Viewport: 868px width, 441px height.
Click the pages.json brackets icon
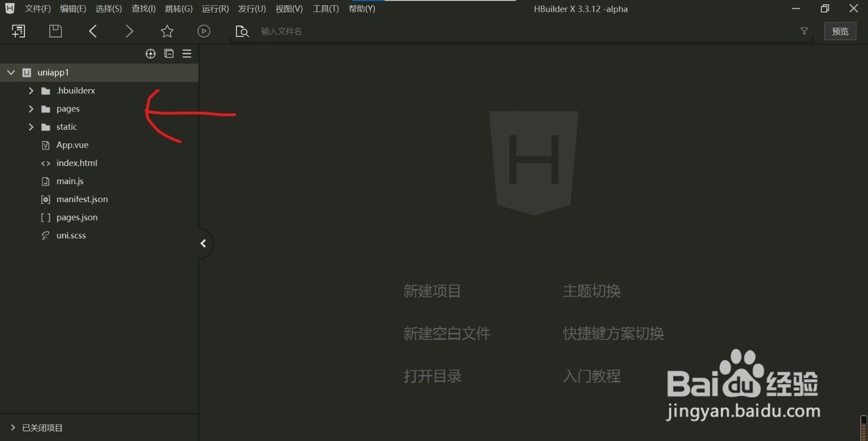pyautogui.click(x=46, y=218)
